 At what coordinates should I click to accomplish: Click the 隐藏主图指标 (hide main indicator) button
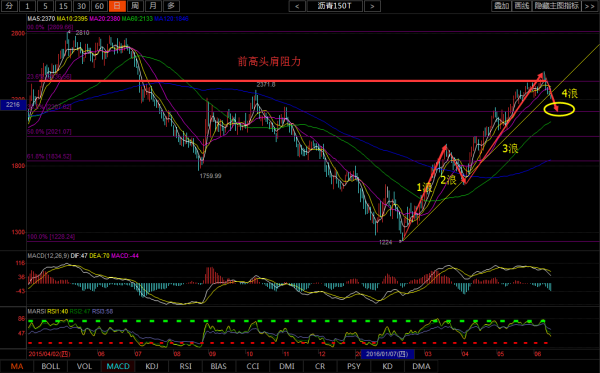pos(557,6)
